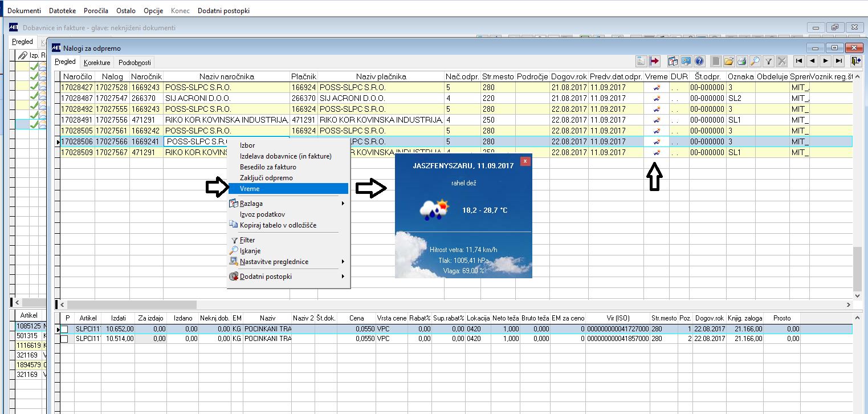Tick checkbox in second item row
Screen dimensions: 868x414
tap(64, 339)
